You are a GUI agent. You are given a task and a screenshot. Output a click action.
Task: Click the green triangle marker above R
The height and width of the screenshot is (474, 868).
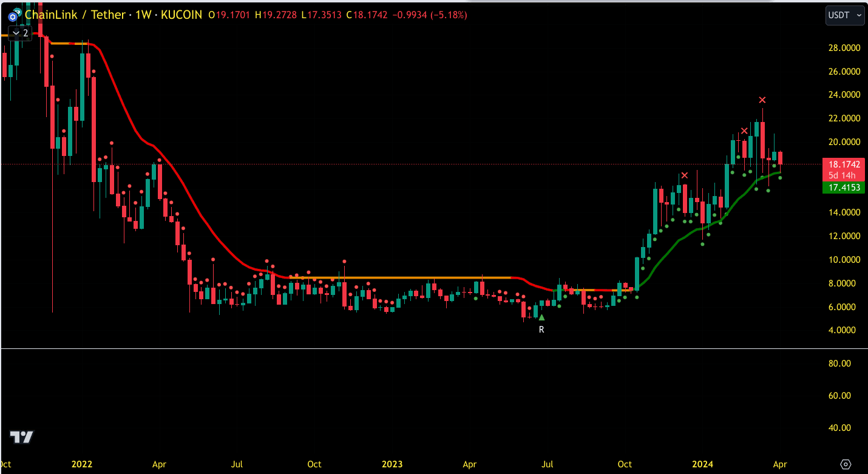point(541,317)
